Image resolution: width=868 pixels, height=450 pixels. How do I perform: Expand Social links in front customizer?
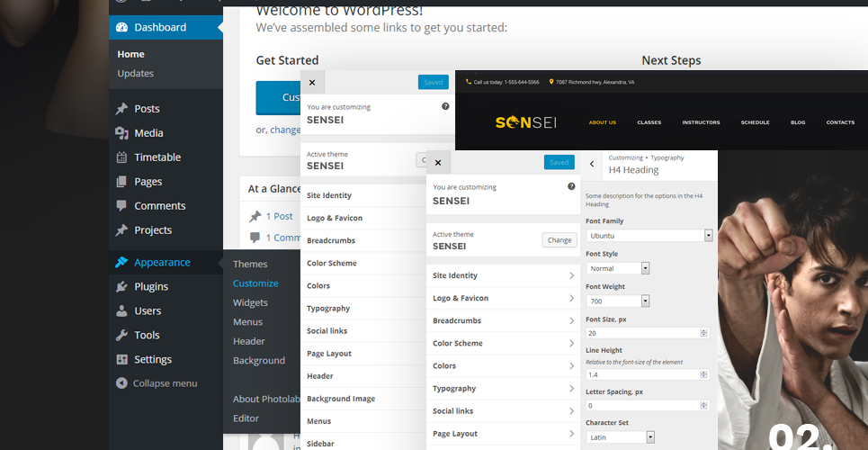503,411
